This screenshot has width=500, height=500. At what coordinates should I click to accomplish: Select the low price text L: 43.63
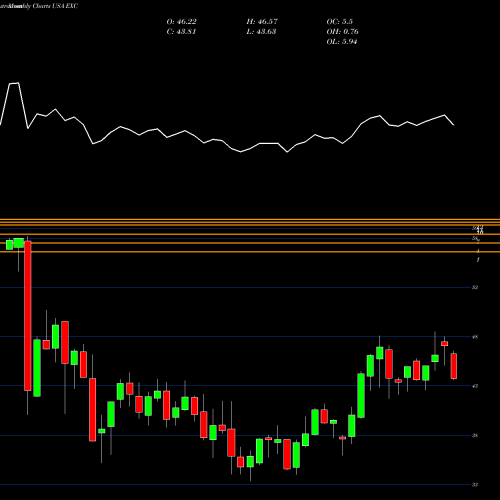(261, 32)
